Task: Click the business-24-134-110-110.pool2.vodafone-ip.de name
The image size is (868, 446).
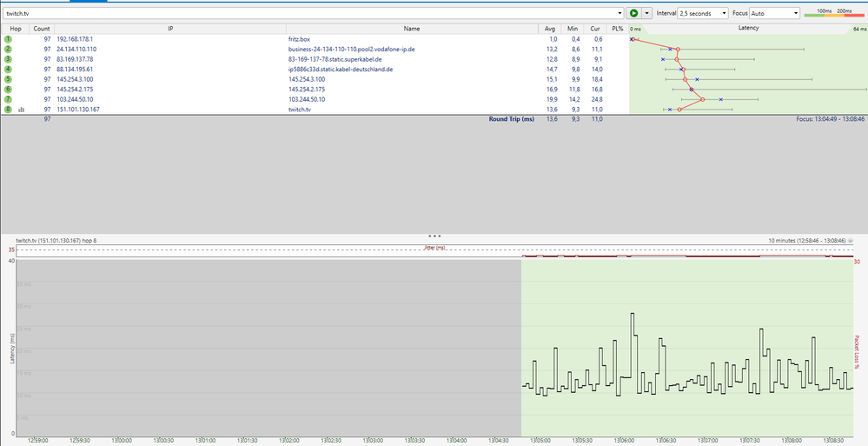Action: point(352,50)
